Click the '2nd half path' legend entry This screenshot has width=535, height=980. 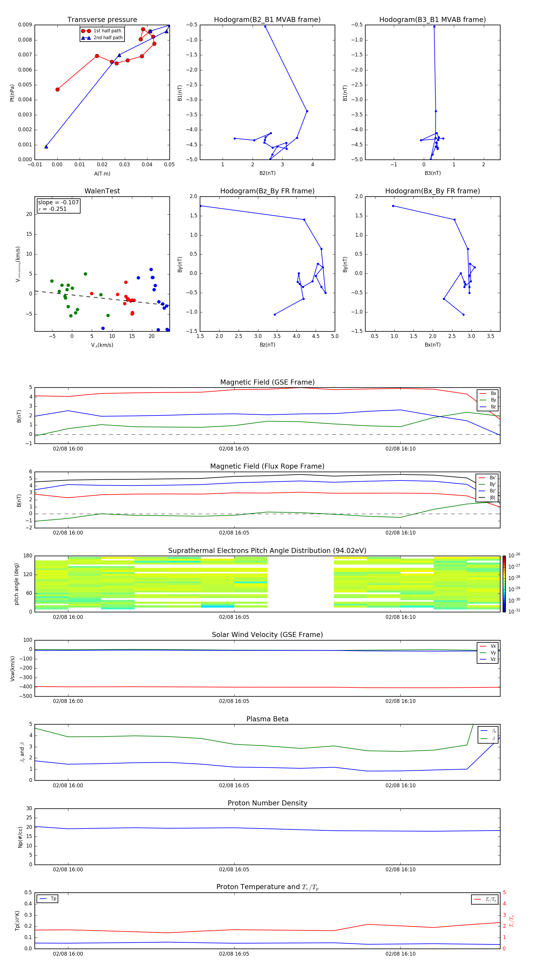(102, 38)
